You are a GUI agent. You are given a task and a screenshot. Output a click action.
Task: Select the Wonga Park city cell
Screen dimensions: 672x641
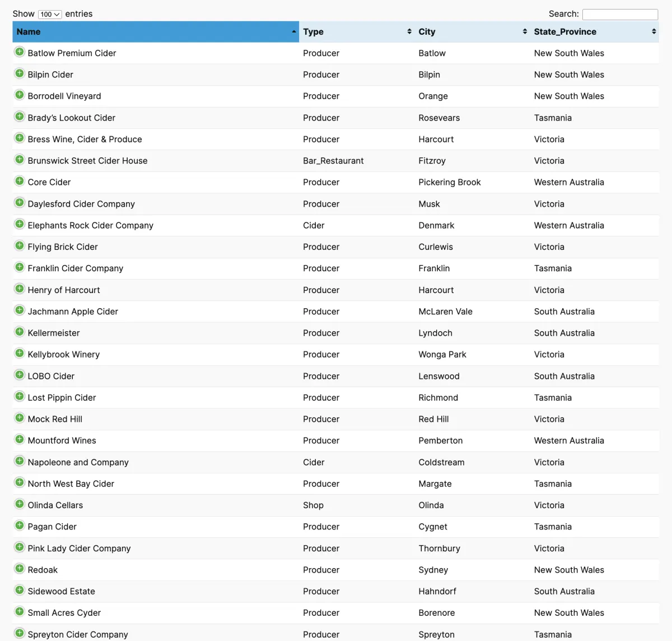(x=442, y=355)
